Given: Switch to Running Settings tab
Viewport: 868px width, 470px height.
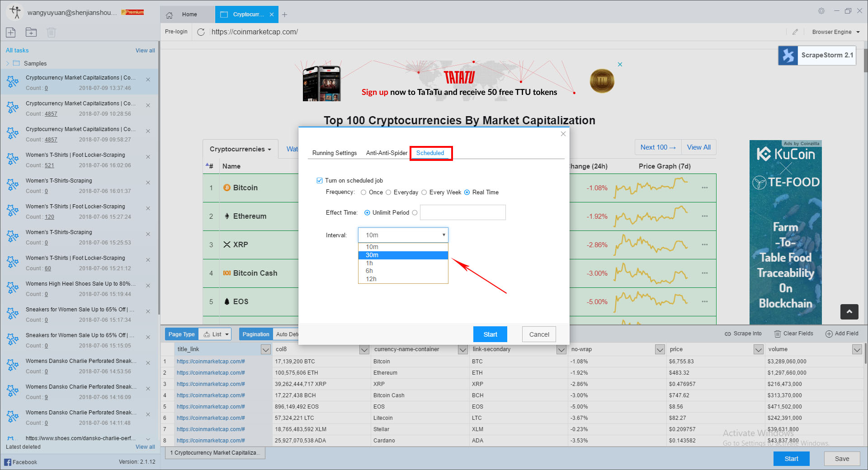Looking at the screenshot, I should tap(335, 153).
